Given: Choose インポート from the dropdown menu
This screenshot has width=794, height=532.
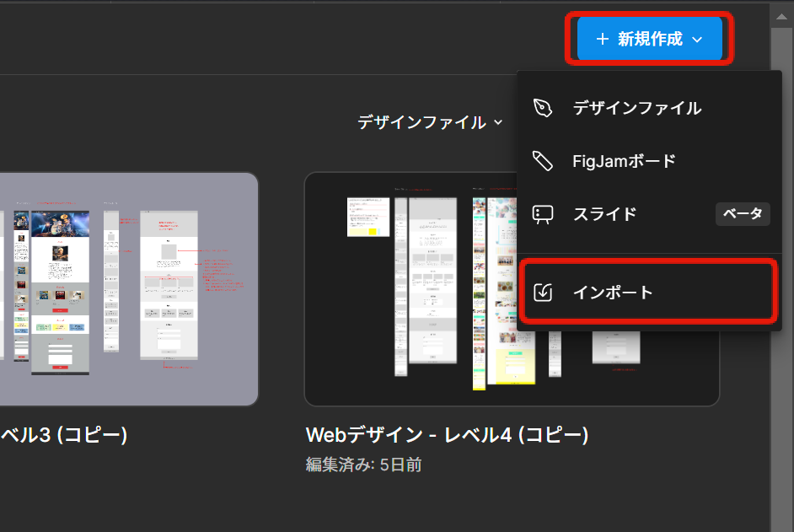Looking at the screenshot, I should point(613,293).
